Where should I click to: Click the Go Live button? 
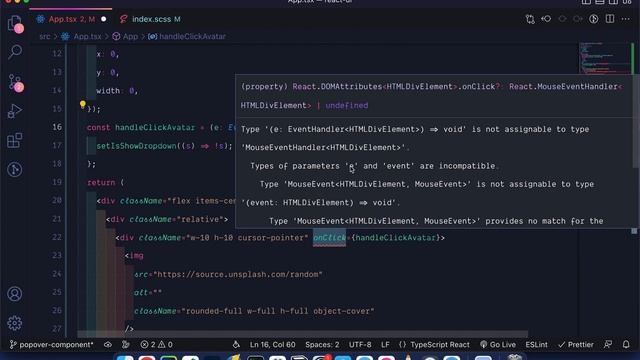(498, 345)
